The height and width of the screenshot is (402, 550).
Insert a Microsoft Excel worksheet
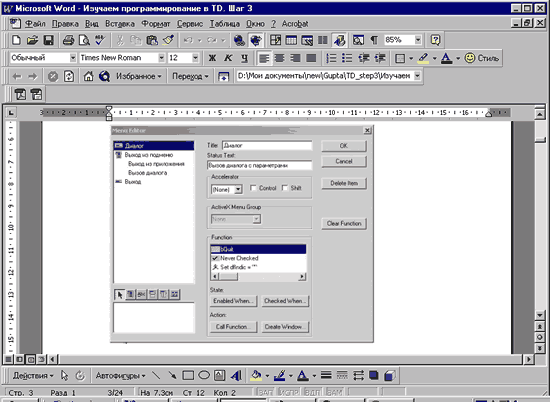(x=307, y=40)
